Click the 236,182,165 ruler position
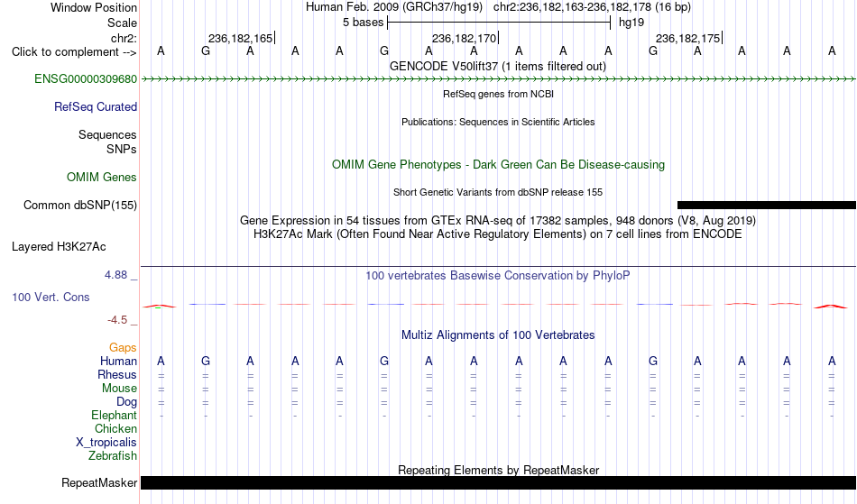 pos(240,38)
